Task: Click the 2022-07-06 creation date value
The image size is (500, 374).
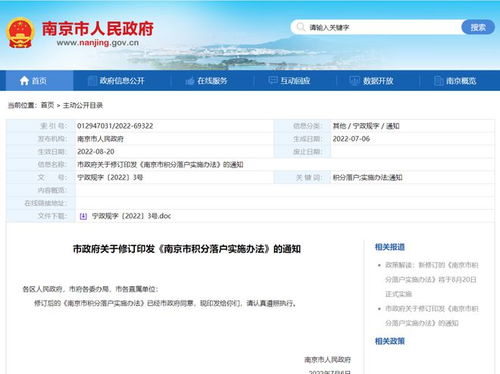Action: 351,139
